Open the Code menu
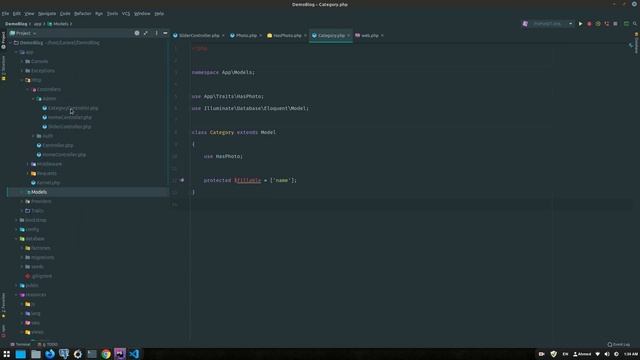Screen dimensions: 640x360 point(65,13)
